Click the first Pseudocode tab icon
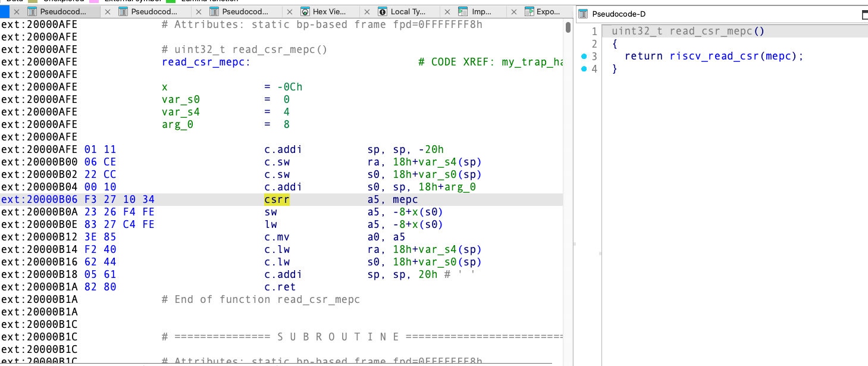 point(32,11)
